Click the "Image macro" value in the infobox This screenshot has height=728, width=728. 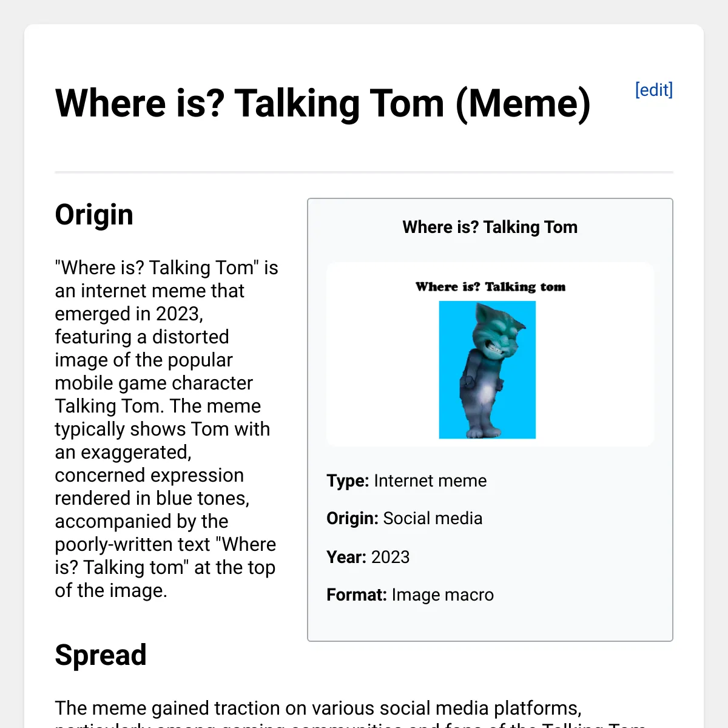tap(442, 595)
